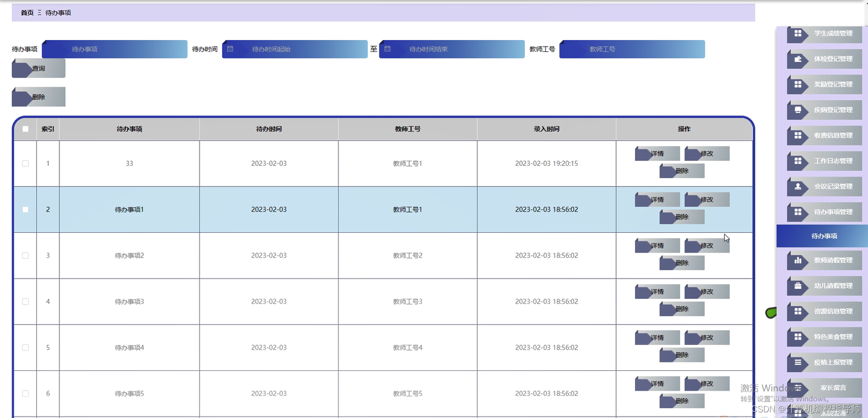Click 删除 for 待办事项1

pos(682,217)
